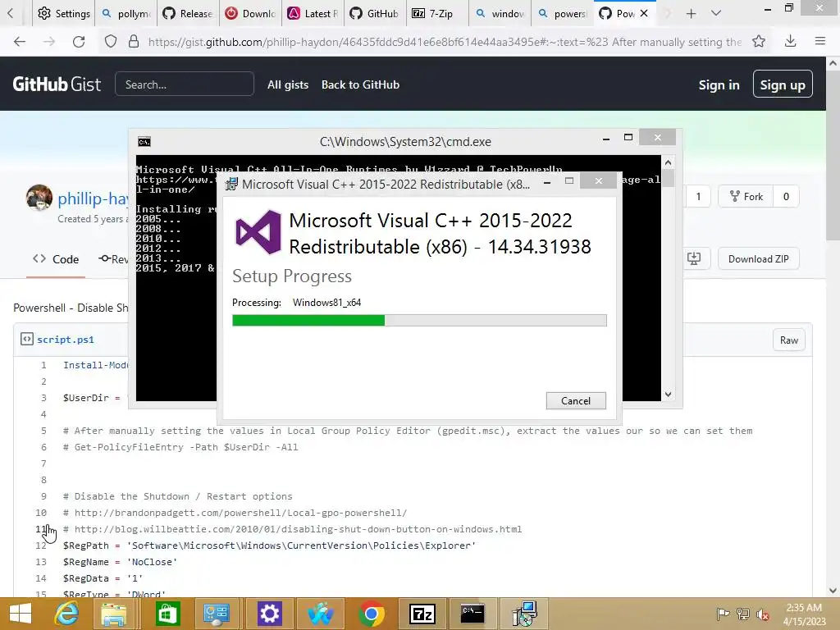Reload the gist page
The image size is (840, 630).
(79, 41)
